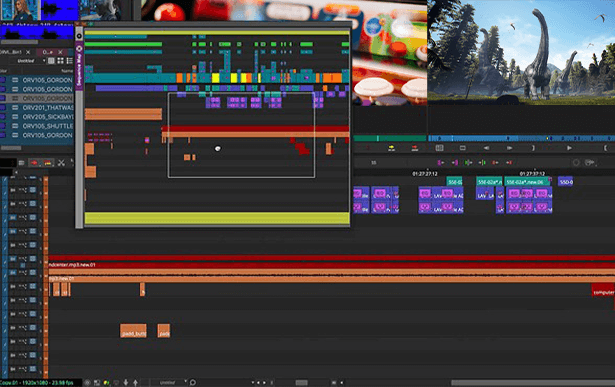615x387 pixels.
Task: Select the SSE-02a*.new.06 teal clip
Action: [x=527, y=182]
